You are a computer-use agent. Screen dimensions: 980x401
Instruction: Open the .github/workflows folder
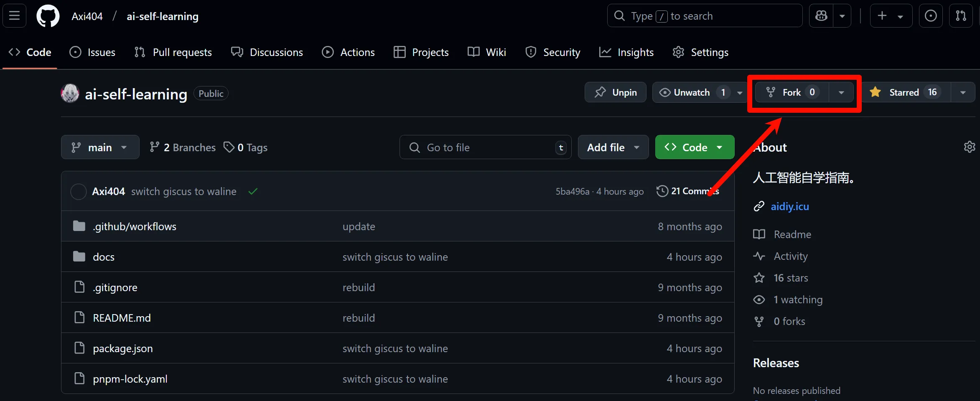click(135, 226)
